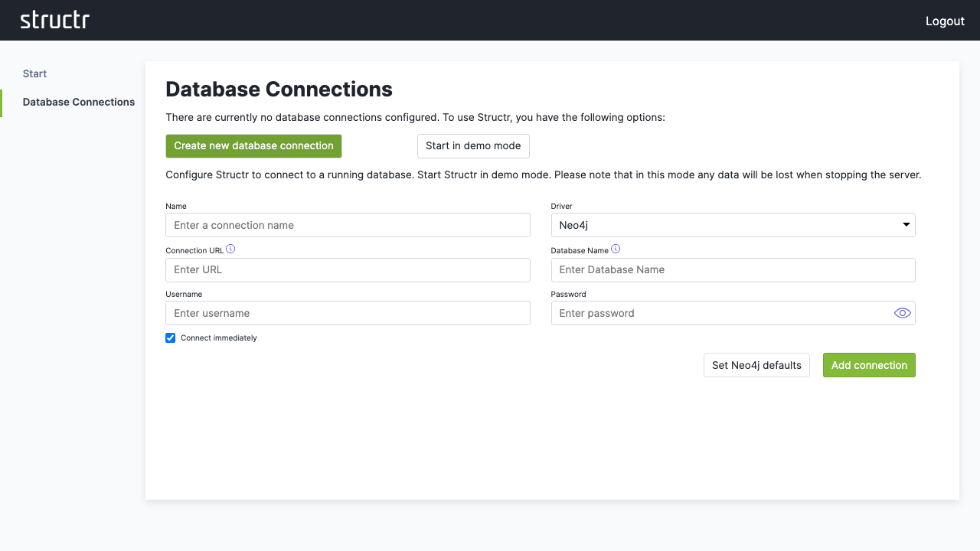
Task: Click the Enter URL field
Action: click(348, 269)
